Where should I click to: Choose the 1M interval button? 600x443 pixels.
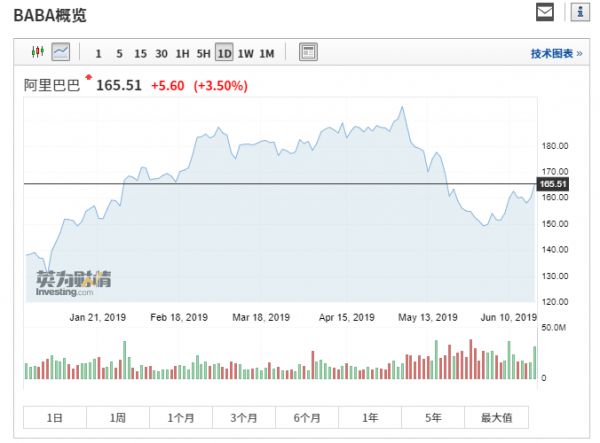click(x=266, y=53)
